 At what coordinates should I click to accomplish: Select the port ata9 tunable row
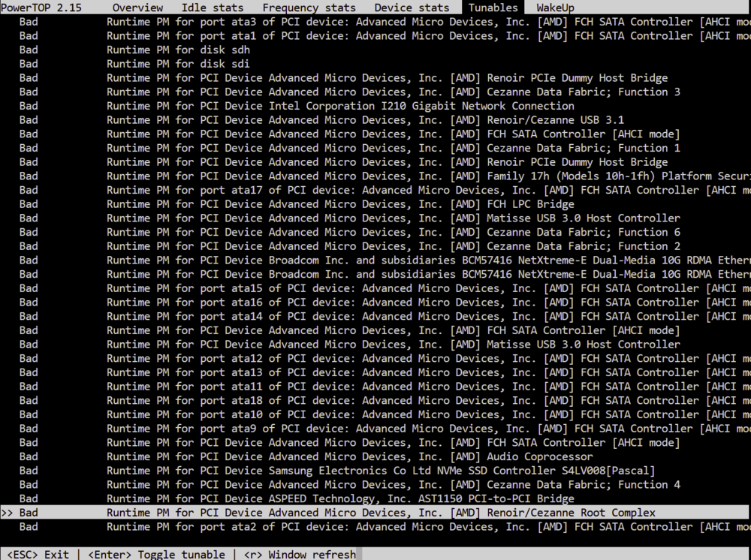coord(375,429)
